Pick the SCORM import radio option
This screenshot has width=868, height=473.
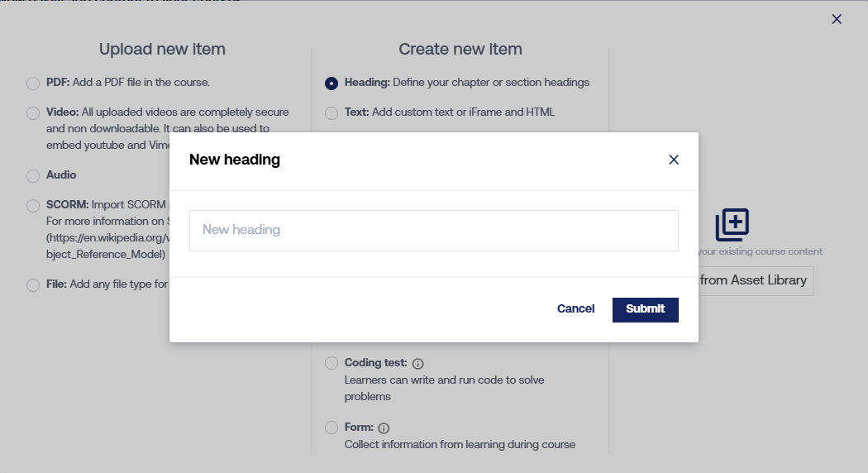click(x=33, y=205)
